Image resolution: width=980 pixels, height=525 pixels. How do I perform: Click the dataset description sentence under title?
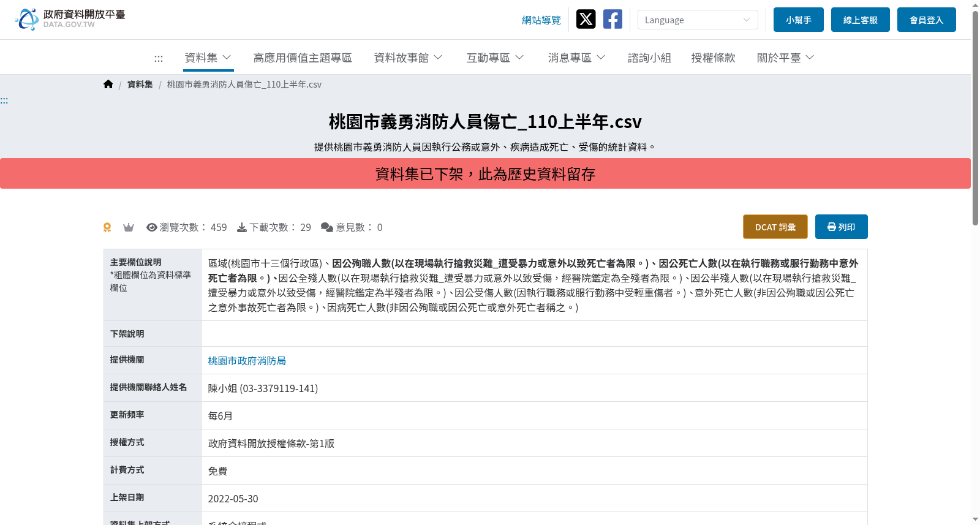tap(485, 147)
